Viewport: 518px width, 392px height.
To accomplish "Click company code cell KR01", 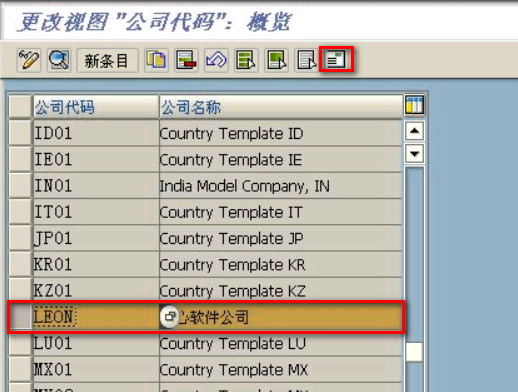I will click(x=96, y=264).
